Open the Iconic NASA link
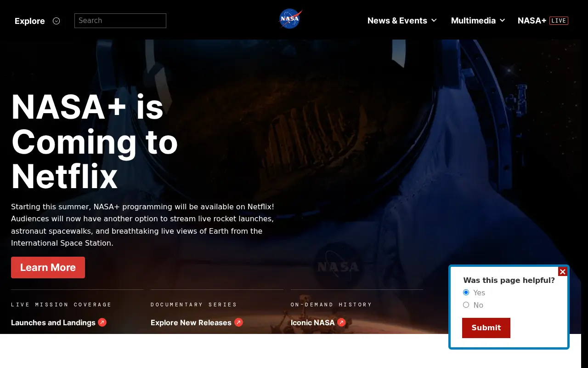The width and height of the screenshot is (588, 368). pyautogui.click(x=313, y=322)
